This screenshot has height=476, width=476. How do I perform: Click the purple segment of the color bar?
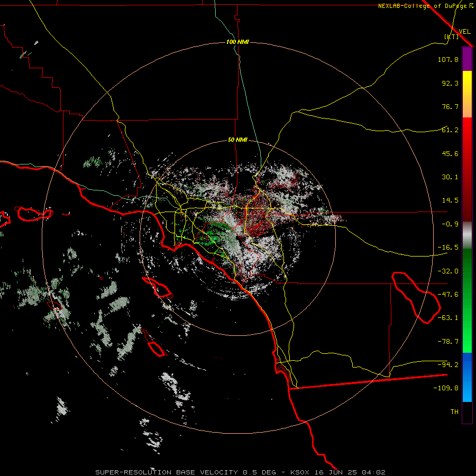[x=467, y=59]
